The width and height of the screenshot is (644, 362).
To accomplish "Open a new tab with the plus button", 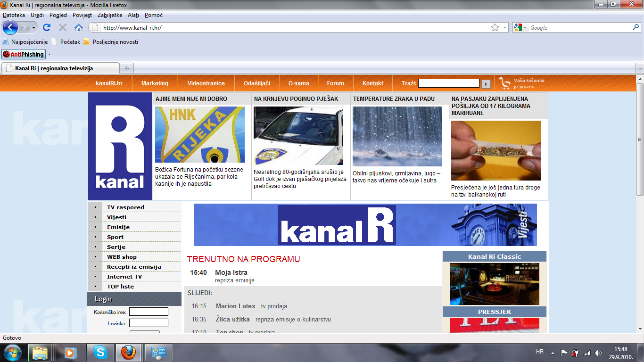I will [126, 68].
